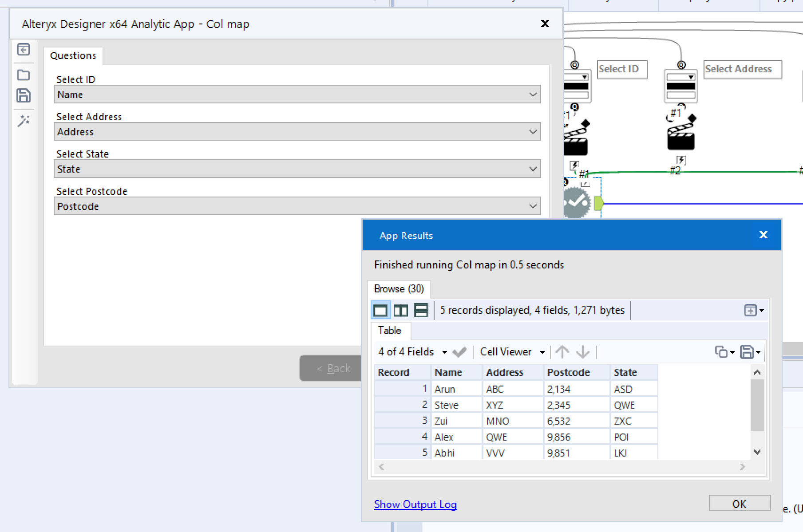The image size is (803, 532).
Task: Click the apply-fields checkmark icon
Action: (x=459, y=351)
